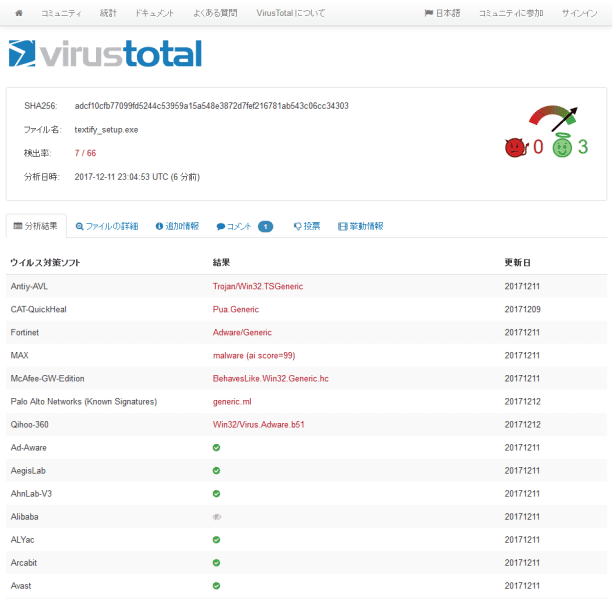Switch to the 追加情報 tab
The image size is (613, 599).
[177, 226]
